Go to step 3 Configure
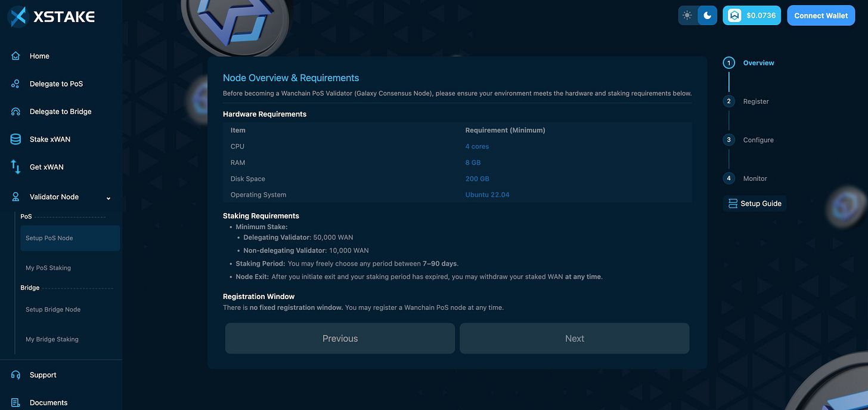Image resolution: width=868 pixels, height=410 pixels. click(758, 140)
